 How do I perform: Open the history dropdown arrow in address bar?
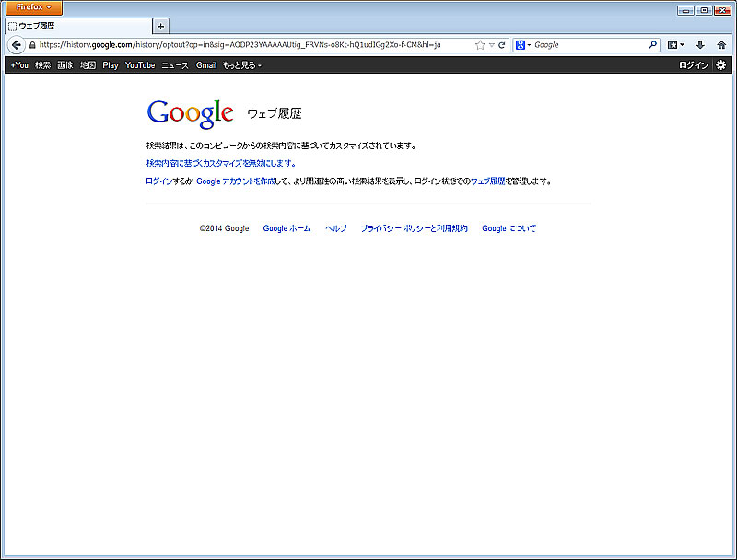point(492,45)
